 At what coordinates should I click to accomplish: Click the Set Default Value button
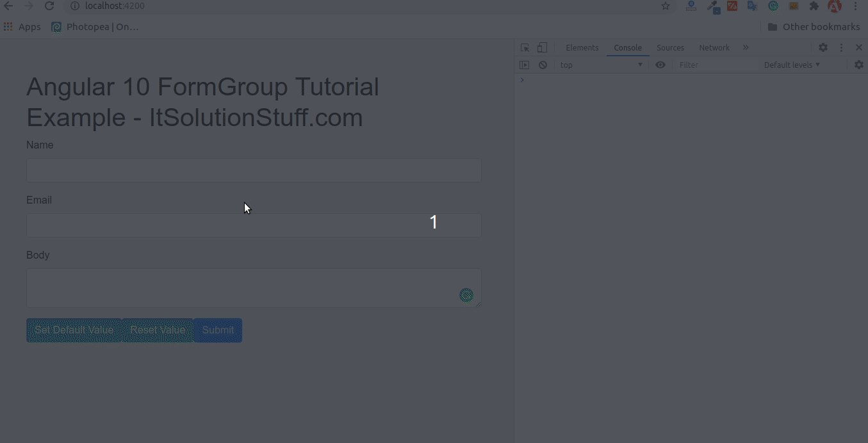point(74,330)
